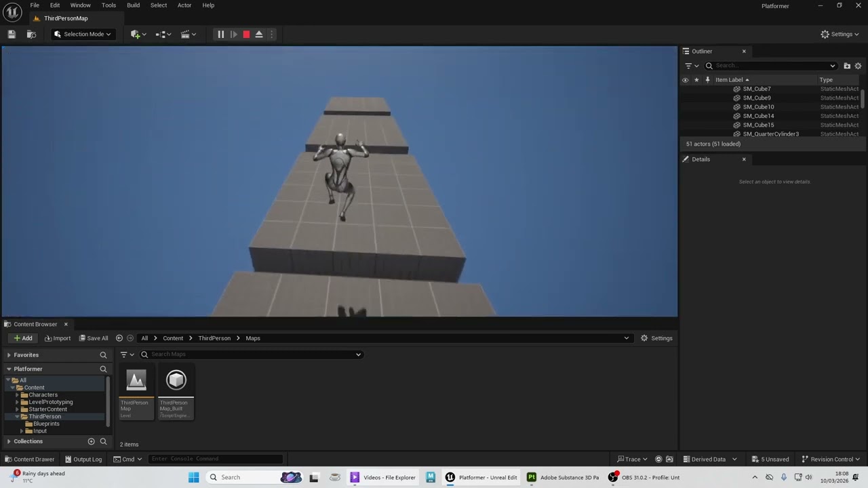Image resolution: width=868 pixels, height=488 pixels.
Task: Open the Window menu
Action: [x=81, y=5]
